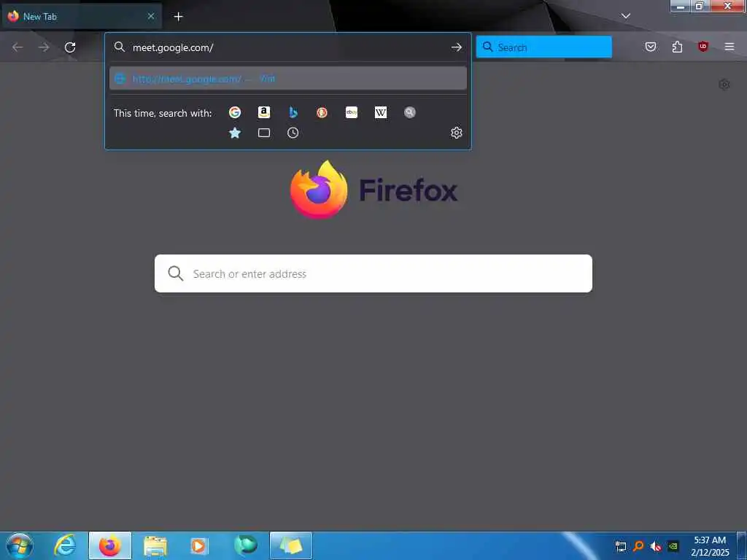Search this time with Amazon
The image size is (747, 560).
[x=264, y=112]
